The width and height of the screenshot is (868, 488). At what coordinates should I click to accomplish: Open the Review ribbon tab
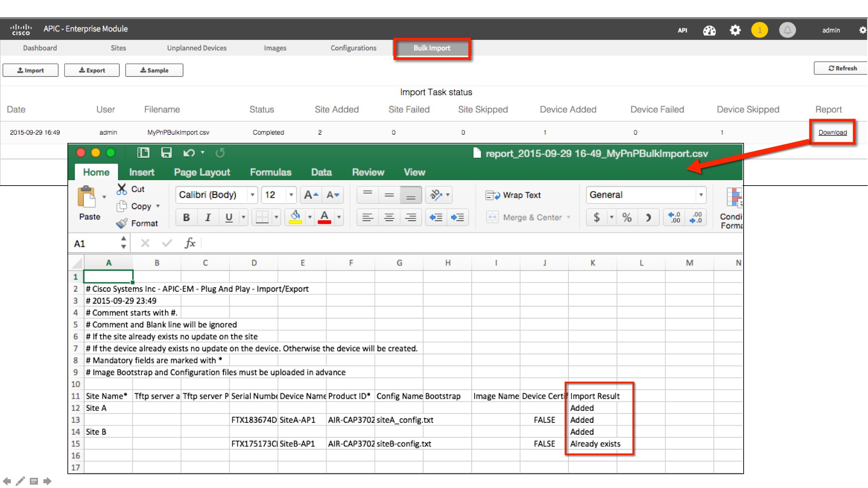click(x=368, y=172)
